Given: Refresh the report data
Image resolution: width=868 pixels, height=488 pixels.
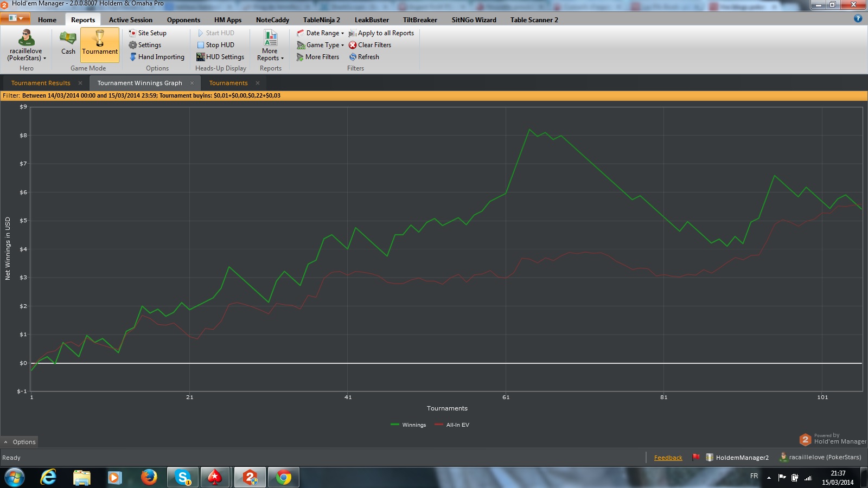Looking at the screenshot, I should [364, 57].
